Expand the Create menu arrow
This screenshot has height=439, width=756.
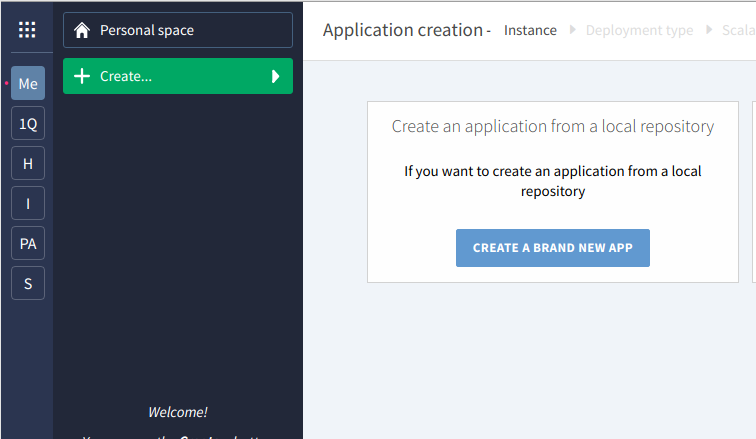275,76
